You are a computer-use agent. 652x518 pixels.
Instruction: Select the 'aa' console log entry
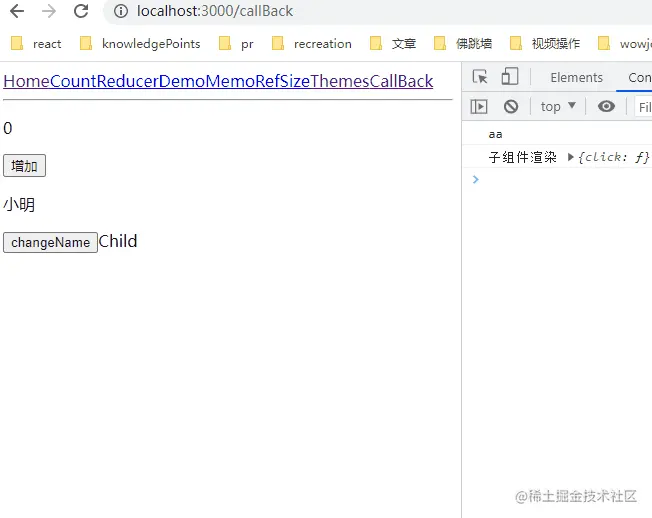click(x=495, y=134)
